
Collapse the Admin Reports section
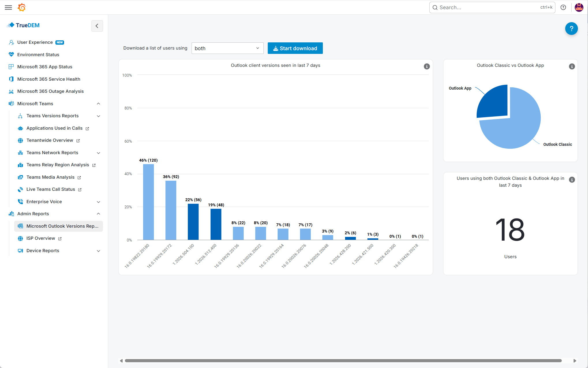pos(98,214)
